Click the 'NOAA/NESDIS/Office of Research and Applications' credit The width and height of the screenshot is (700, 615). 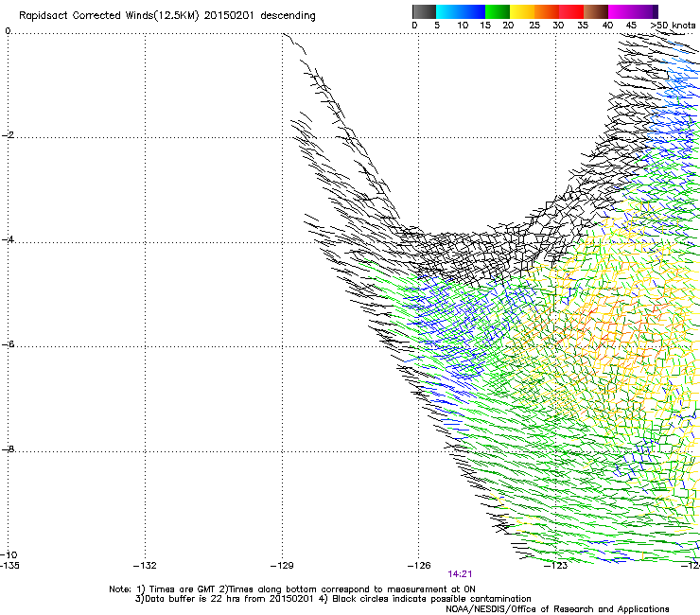557,609
